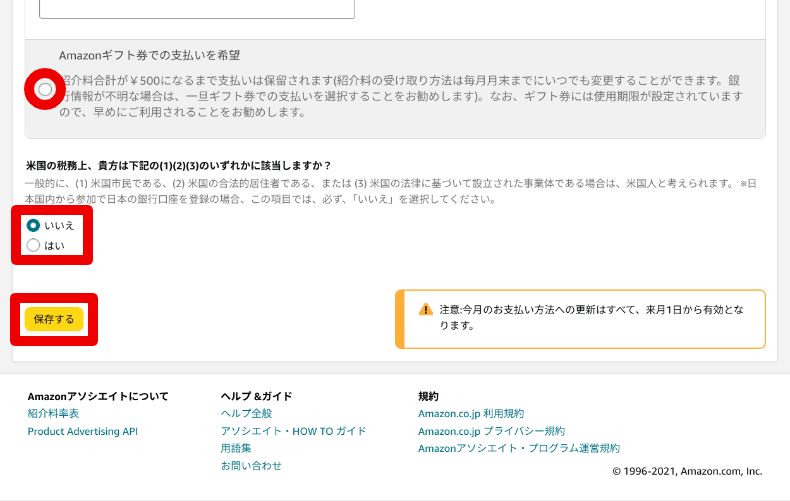Open the お問い合わせ link
The image size is (790, 501).
click(x=251, y=466)
